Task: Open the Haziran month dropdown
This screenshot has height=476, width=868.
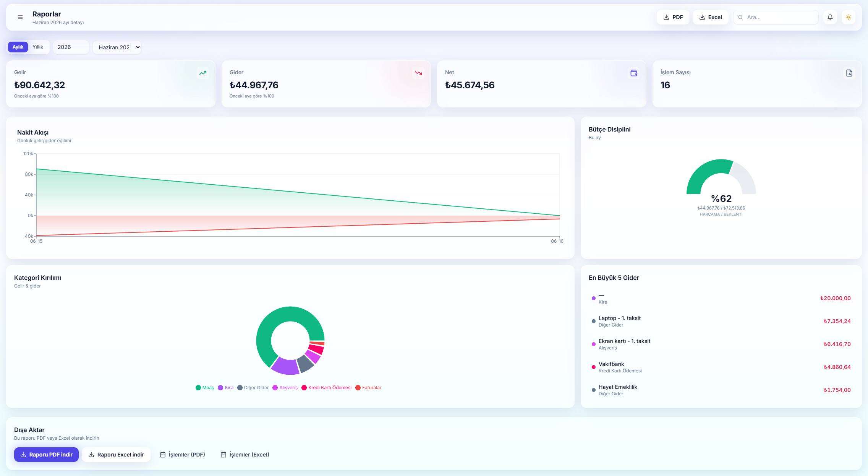Action: [x=117, y=47]
